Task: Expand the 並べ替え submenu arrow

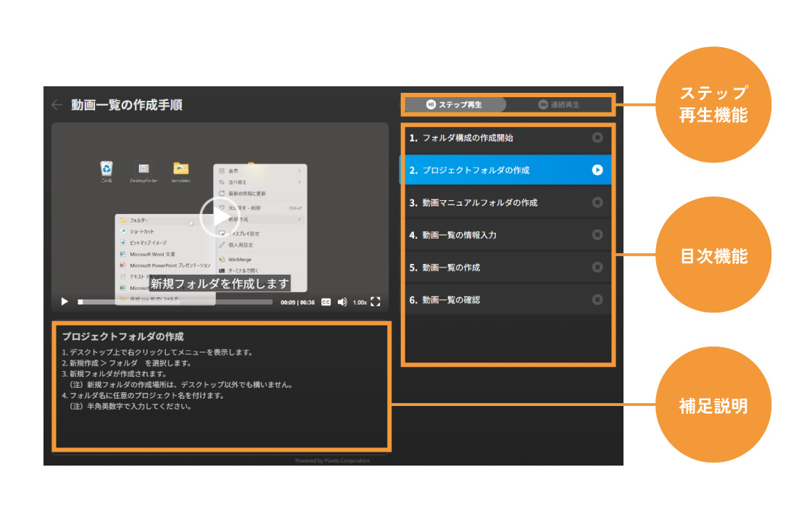Action: (299, 182)
